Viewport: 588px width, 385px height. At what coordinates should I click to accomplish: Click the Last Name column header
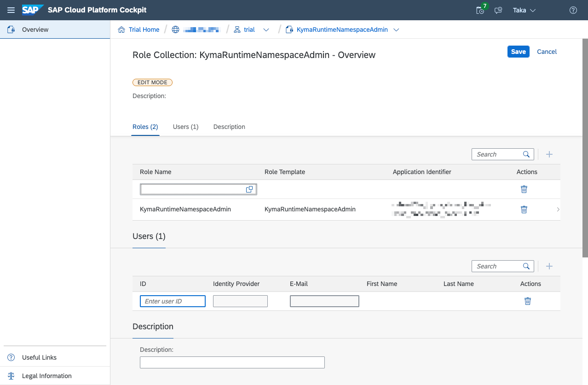459,284
